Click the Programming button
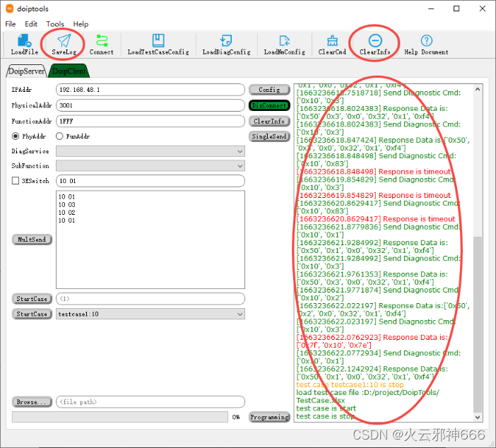 click(x=269, y=417)
